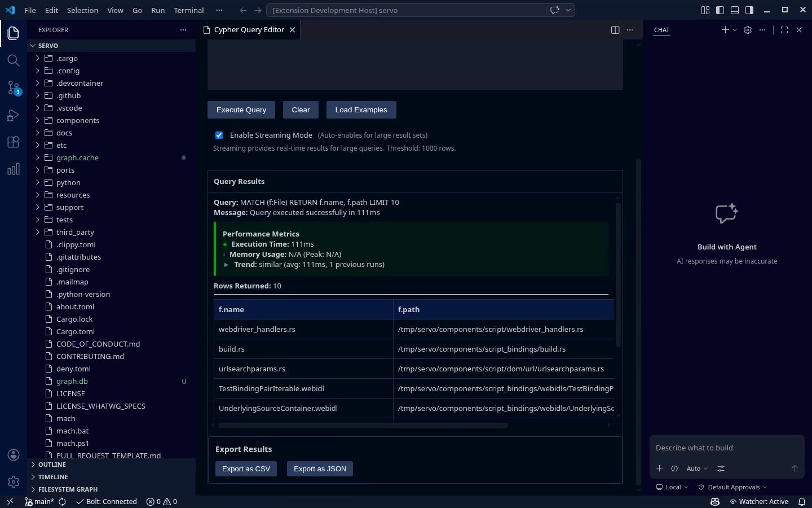This screenshot has height=508, width=812.
Task: Export results as JSON
Action: [320, 468]
